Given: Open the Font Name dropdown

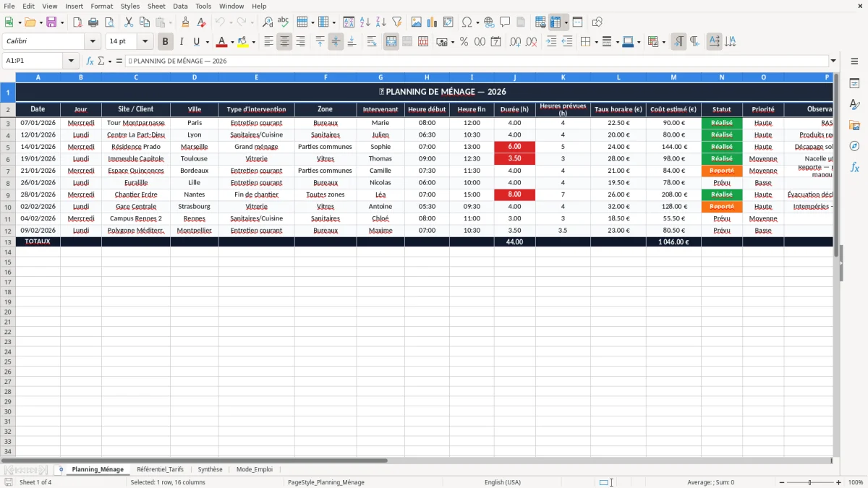Looking at the screenshot, I should (93, 41).
